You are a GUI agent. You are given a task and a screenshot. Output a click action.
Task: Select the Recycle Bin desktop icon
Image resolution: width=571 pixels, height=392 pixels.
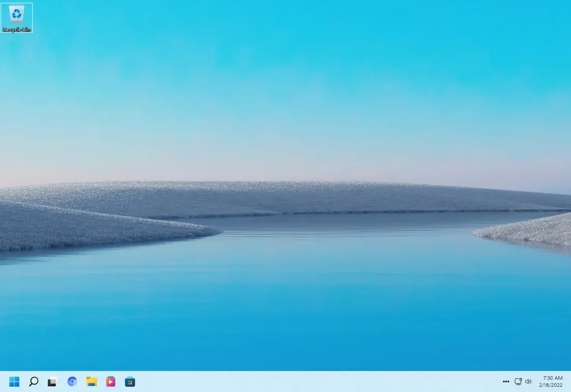point(17,18)
